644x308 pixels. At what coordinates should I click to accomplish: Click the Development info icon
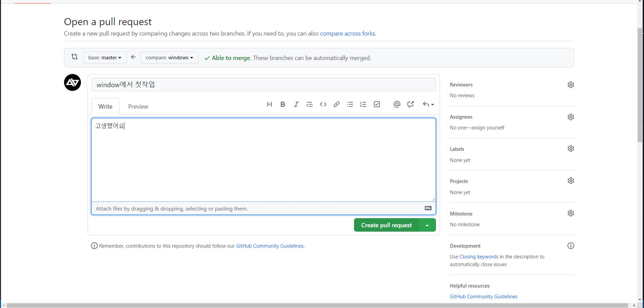[571, 246]
